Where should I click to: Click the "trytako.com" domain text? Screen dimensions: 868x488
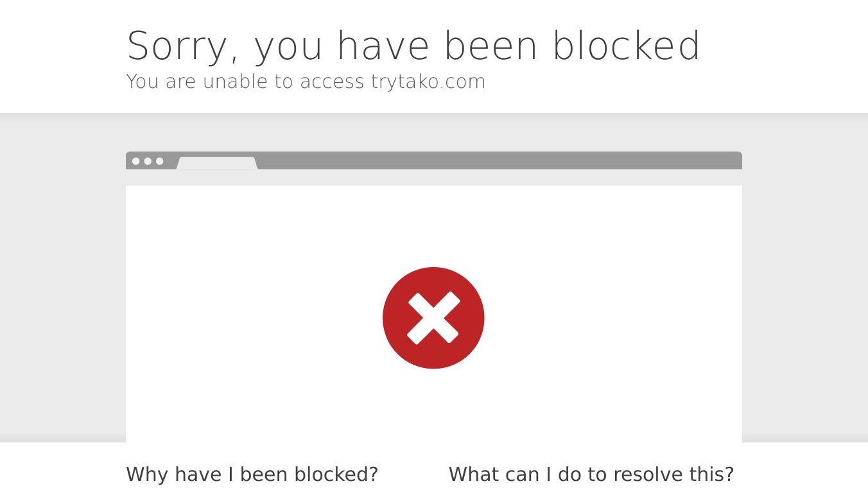[x=428, y=82]
